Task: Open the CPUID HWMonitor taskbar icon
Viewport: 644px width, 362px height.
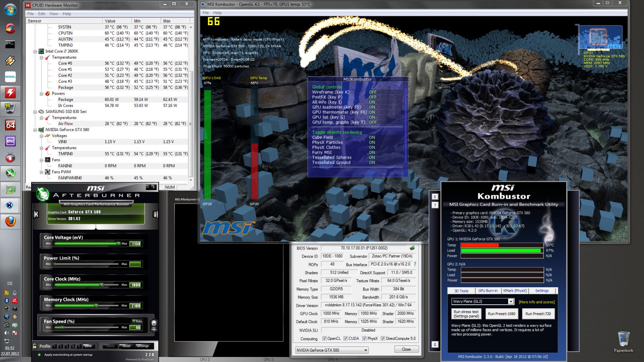Action: tap(10, 93)
